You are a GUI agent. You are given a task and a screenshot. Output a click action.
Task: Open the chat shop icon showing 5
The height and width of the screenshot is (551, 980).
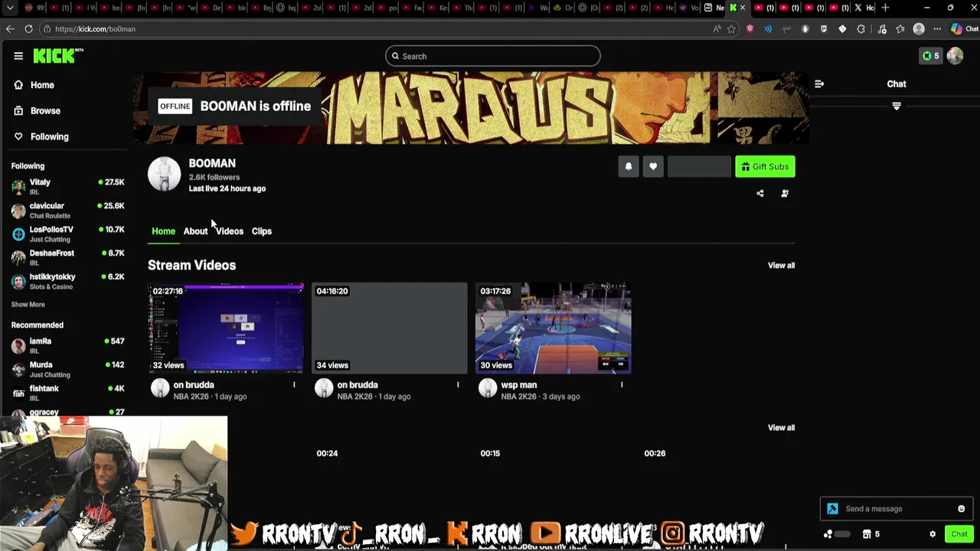(x=871, y=534)
